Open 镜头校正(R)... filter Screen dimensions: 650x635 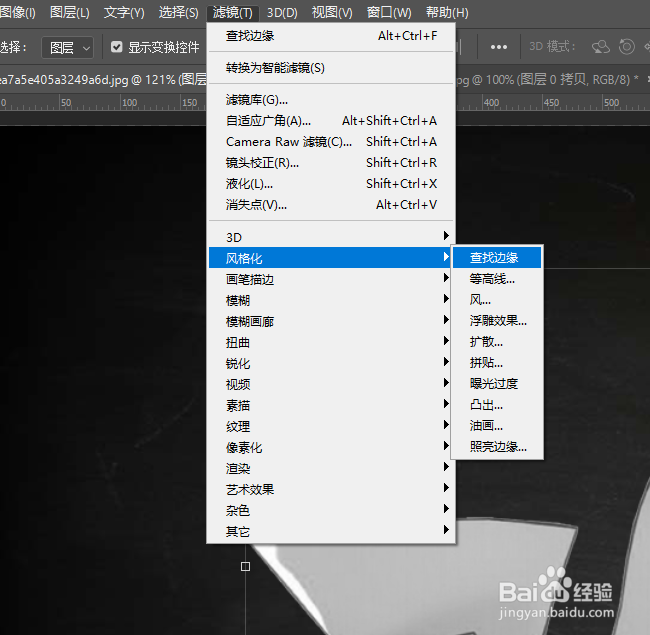pos(331,163)
